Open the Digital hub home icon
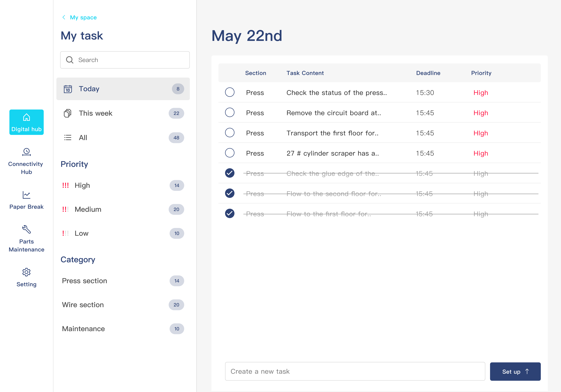 [x=26, y=118]
